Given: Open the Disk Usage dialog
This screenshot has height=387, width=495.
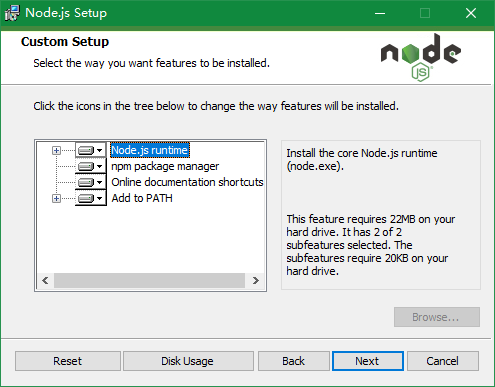Looking at the screenshot, I should tap(188, 361).
